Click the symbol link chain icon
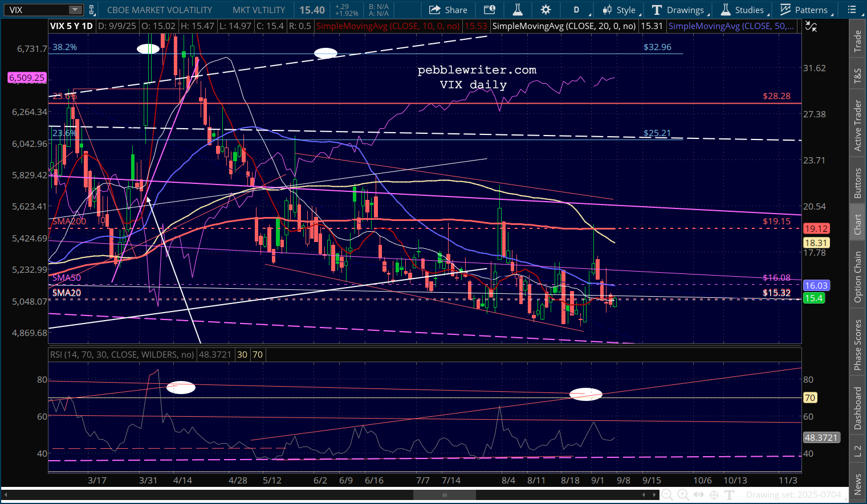This screenshot has height=504, width=867. click(x=92, y=10)
